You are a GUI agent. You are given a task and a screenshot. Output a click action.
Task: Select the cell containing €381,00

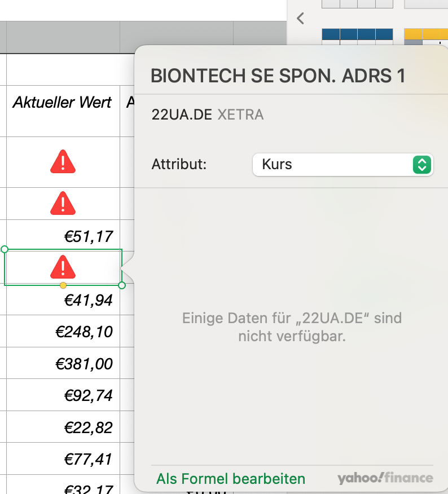click(x=63, y=363)
